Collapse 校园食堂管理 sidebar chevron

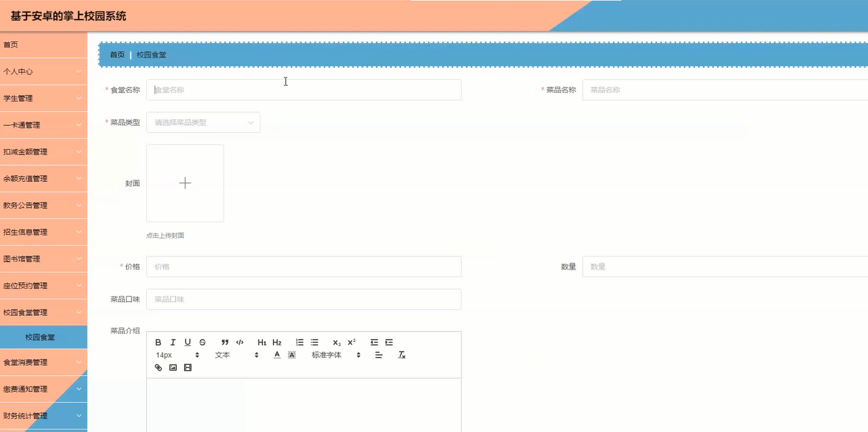tap(79, 313)
